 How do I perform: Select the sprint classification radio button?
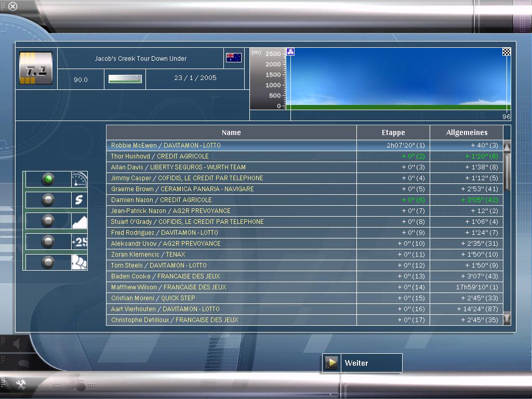point(48,200)
